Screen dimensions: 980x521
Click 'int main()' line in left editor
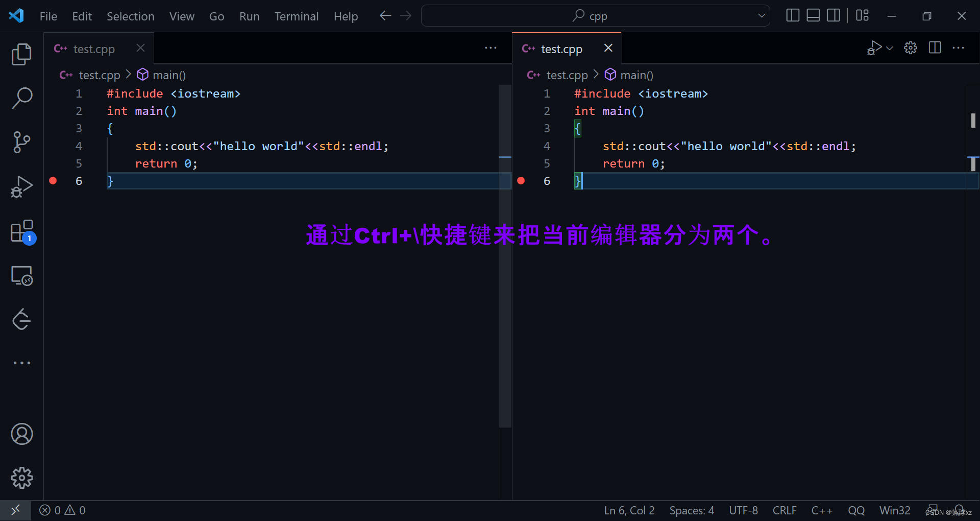point(141,111)
